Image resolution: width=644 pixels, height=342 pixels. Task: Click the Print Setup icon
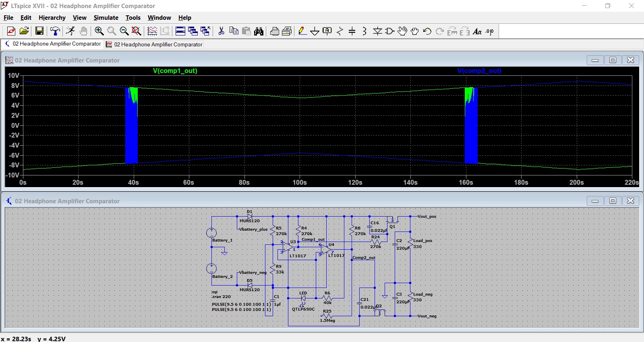point(275,31)
